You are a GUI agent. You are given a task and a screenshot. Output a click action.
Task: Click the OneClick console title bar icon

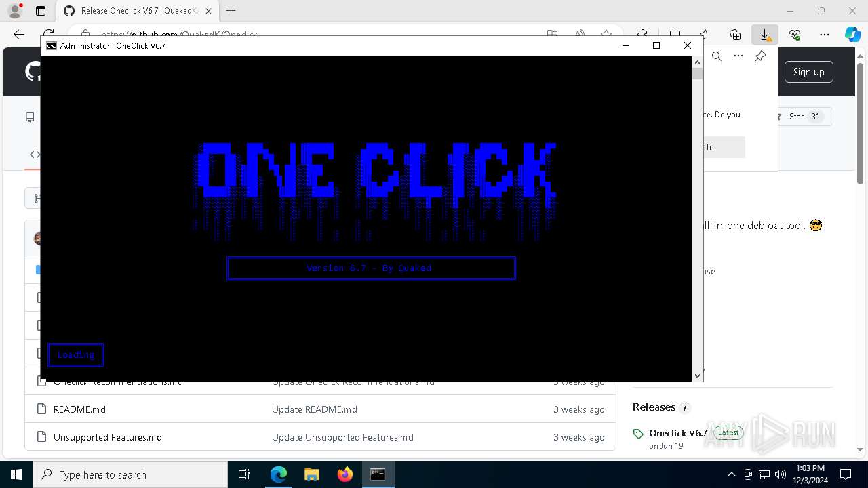point(51,45)
